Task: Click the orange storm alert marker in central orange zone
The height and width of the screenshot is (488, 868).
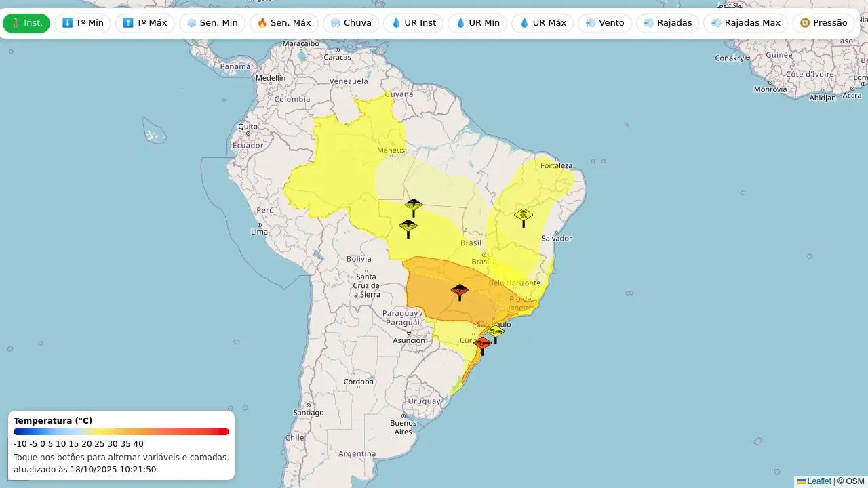Action: (460, 291)
